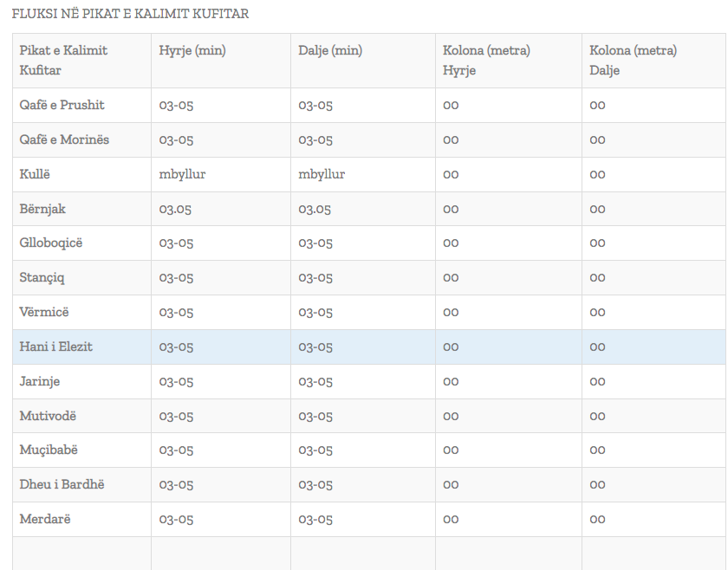Click the Mutivodë row label

[x=49, y=416]
